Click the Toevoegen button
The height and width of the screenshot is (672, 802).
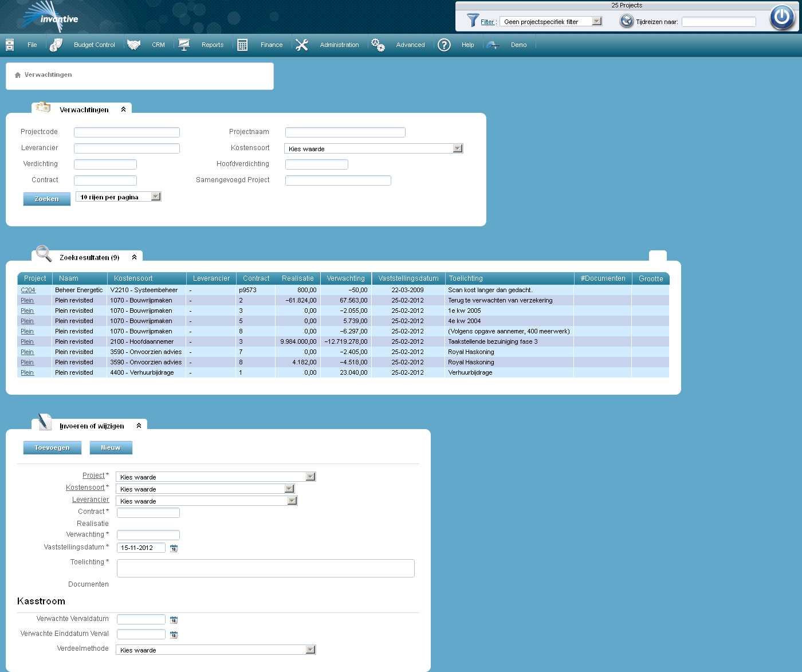tap(52, 447)
